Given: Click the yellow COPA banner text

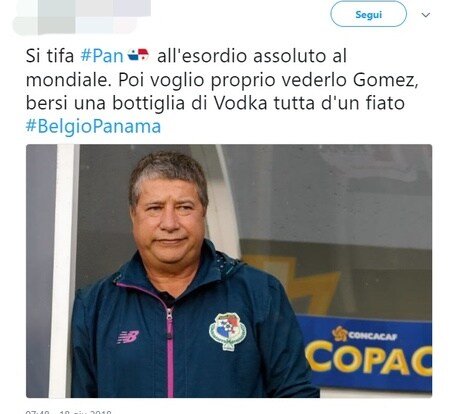Looking at the screenshot, I should tap(369, 359).
